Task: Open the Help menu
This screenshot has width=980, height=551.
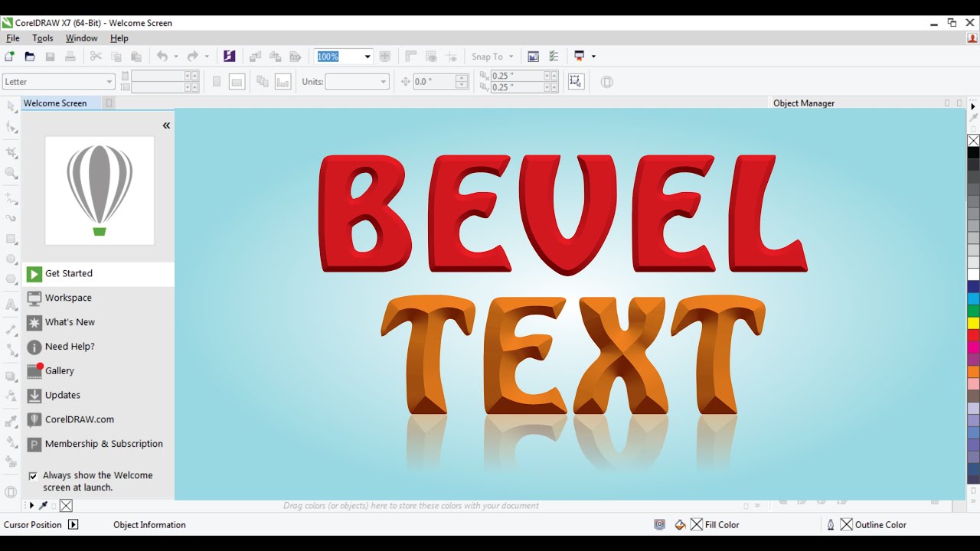Action: click(x=119, y=38)
